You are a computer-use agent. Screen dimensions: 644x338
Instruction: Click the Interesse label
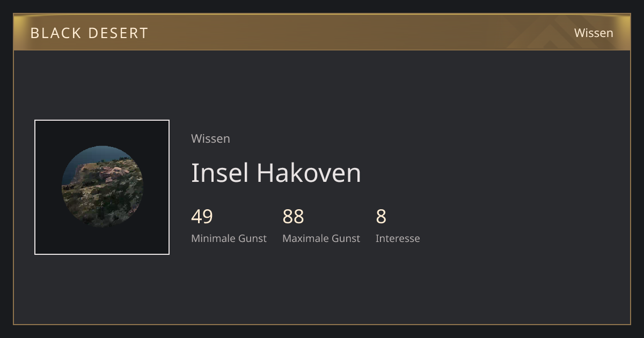coord(398,238)
